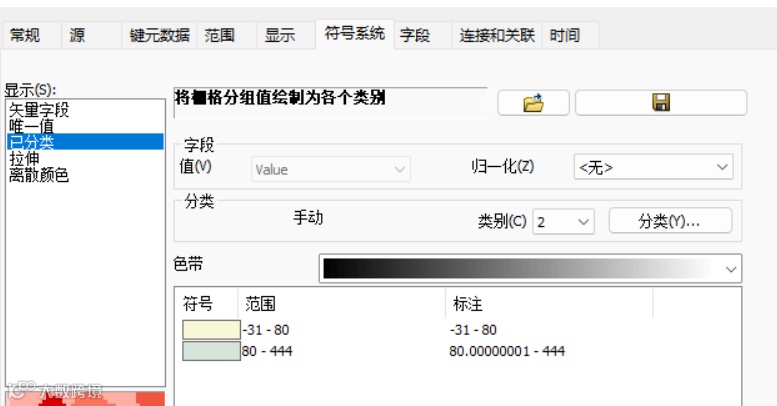Select 矢量字段 in the display list
This screenshot has width=777, height=406.
pyautogui.click(x=39, y=110)
